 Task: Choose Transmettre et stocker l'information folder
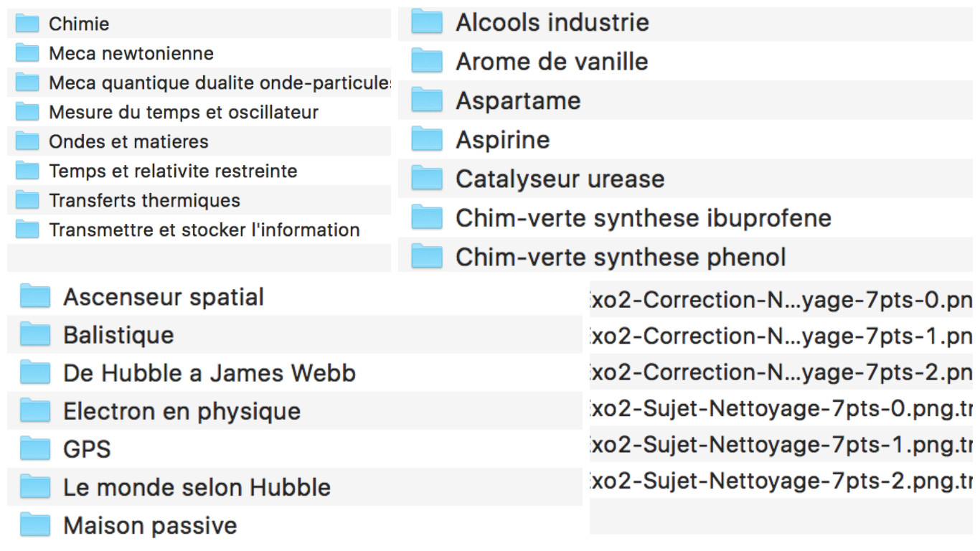(x=199, y=230)
